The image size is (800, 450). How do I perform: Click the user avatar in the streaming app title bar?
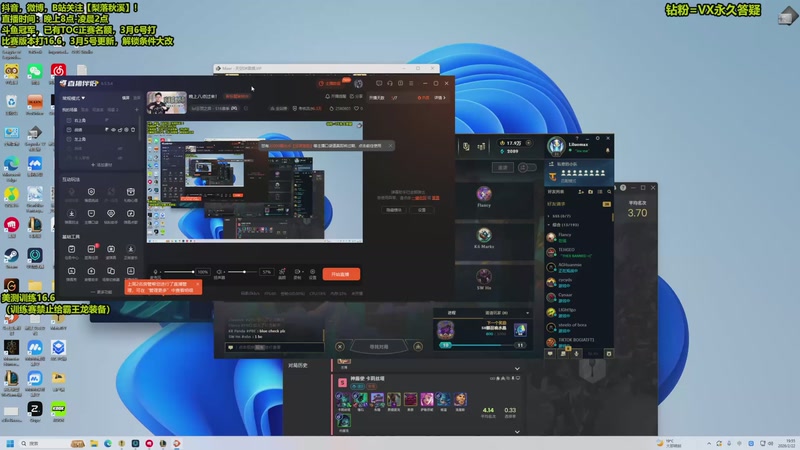coord(359,83)
